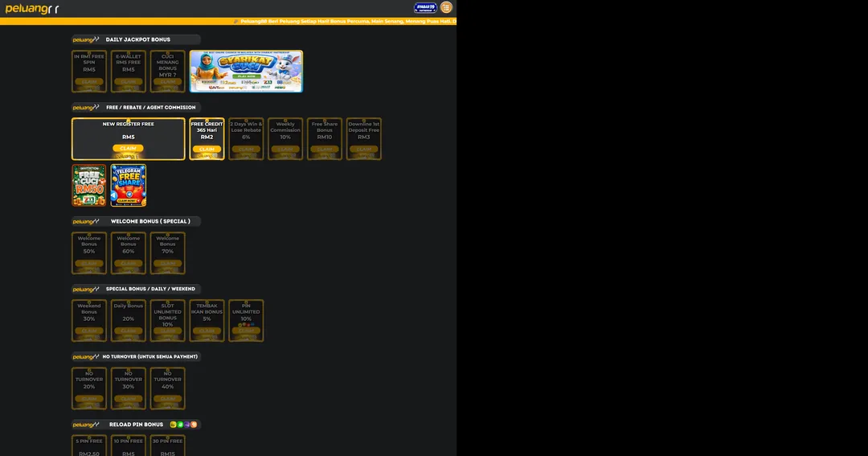Click the Welcome Bonus ( Special ) header

(136, 221)
